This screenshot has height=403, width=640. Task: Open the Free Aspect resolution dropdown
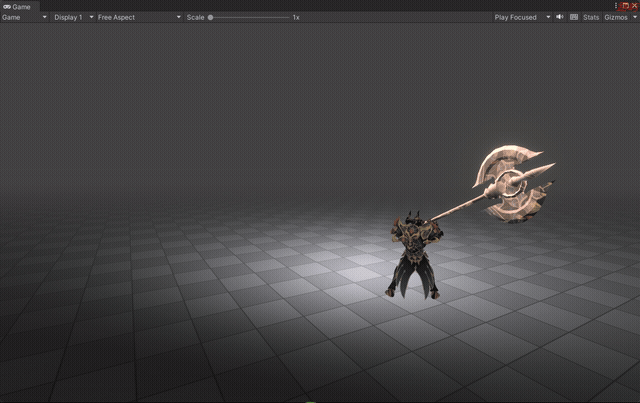point(139,17)
